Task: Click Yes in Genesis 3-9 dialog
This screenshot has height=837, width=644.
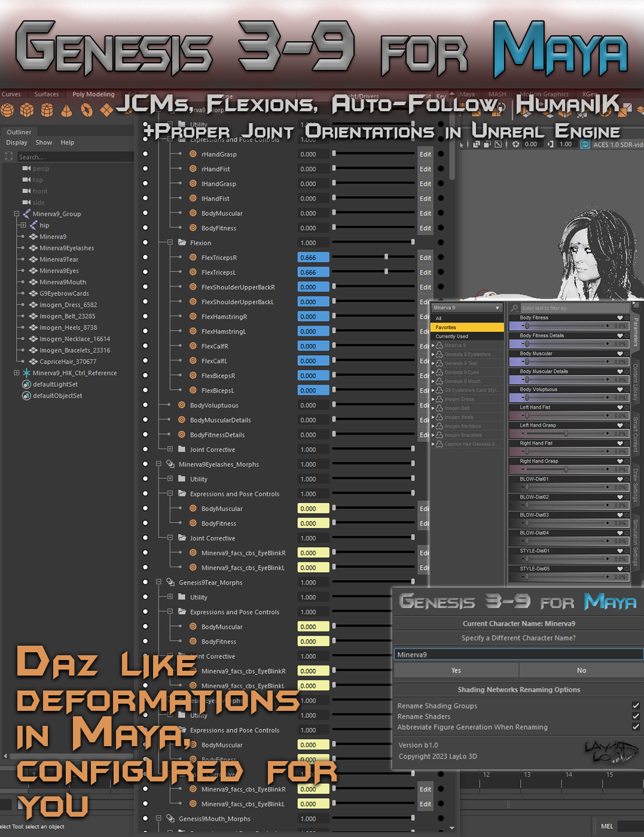Action: [456, 670]
